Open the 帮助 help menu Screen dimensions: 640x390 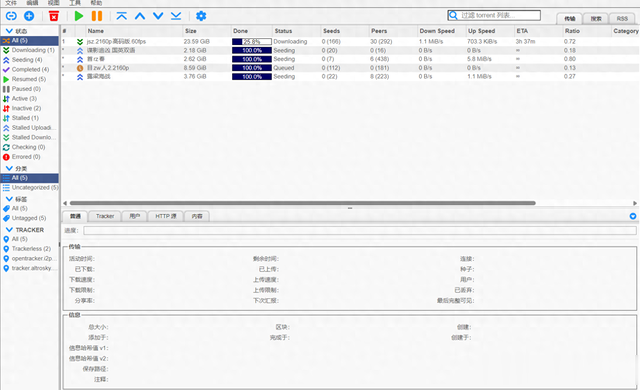tap(96, 3)
